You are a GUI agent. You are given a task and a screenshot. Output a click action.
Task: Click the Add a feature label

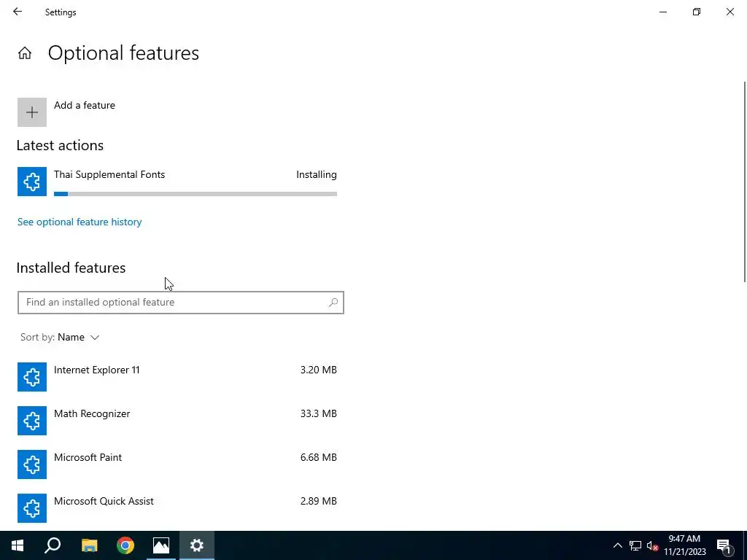coord(85,105)
